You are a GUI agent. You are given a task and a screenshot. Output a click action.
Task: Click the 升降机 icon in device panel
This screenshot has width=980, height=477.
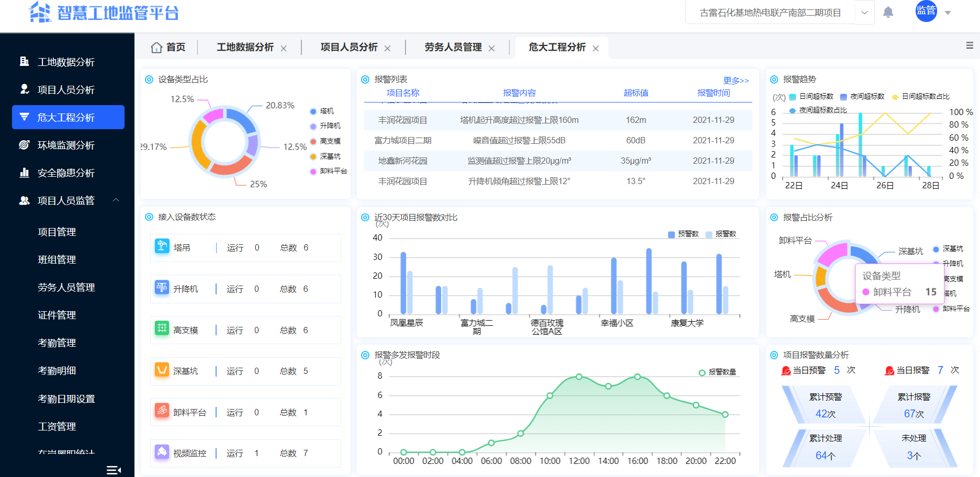click(x=162, y=288)
